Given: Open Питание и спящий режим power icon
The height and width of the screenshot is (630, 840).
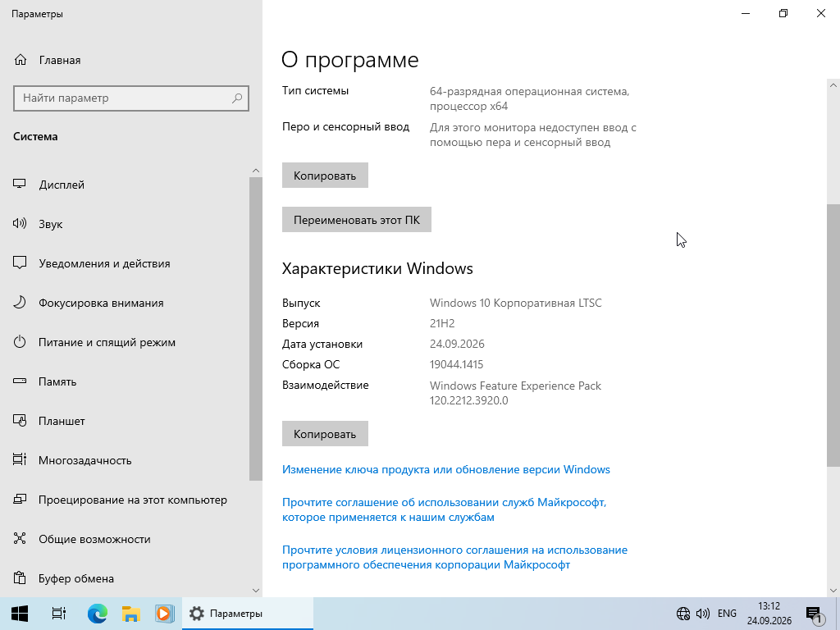Looking at the screenshot, I should (20, 342).
